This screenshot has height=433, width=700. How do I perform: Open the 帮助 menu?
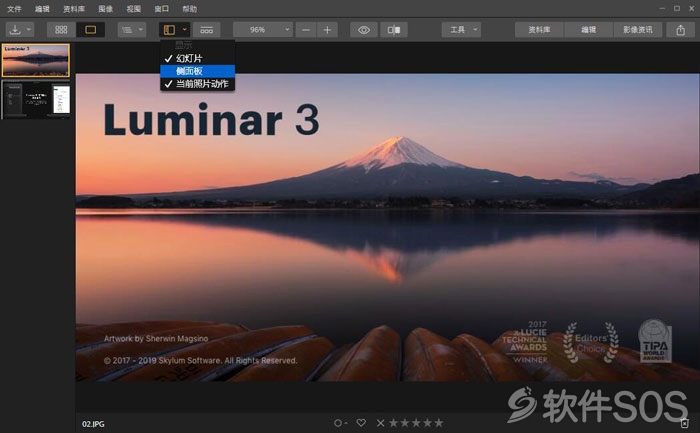pyautogui.click(x=190, y=8)
